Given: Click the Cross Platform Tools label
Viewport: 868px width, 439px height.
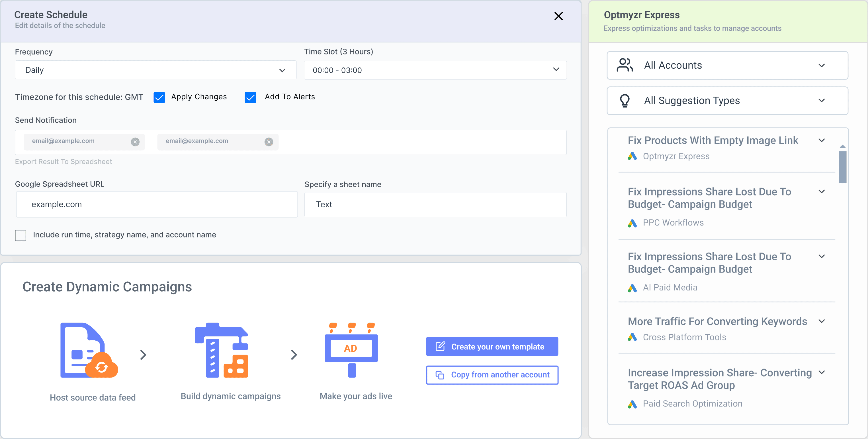Looking at the screenshot, I should [684, 337].
